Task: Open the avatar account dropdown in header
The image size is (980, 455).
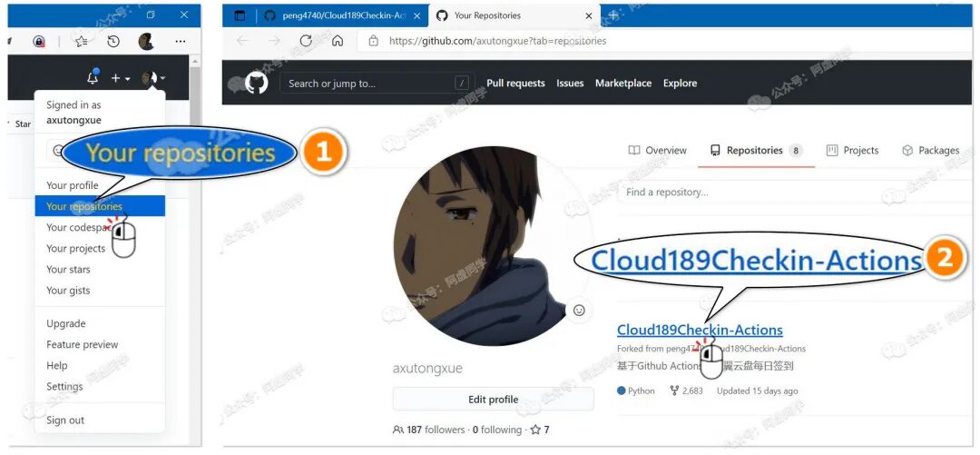Action: 153,78
